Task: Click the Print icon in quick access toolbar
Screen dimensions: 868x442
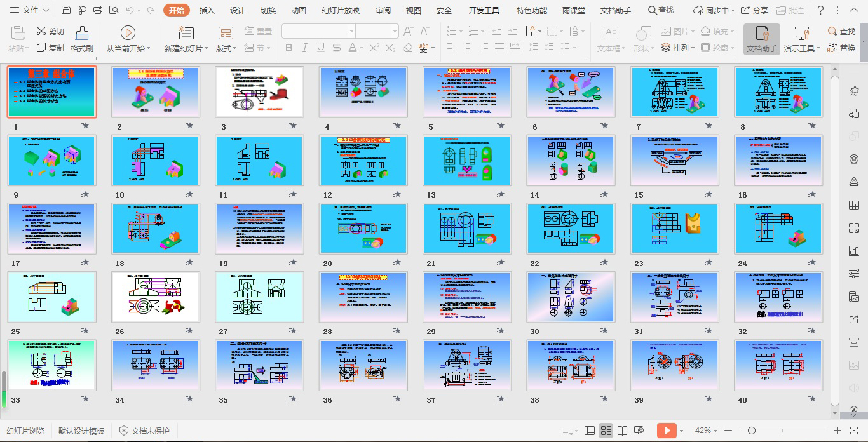Action: 97,10
